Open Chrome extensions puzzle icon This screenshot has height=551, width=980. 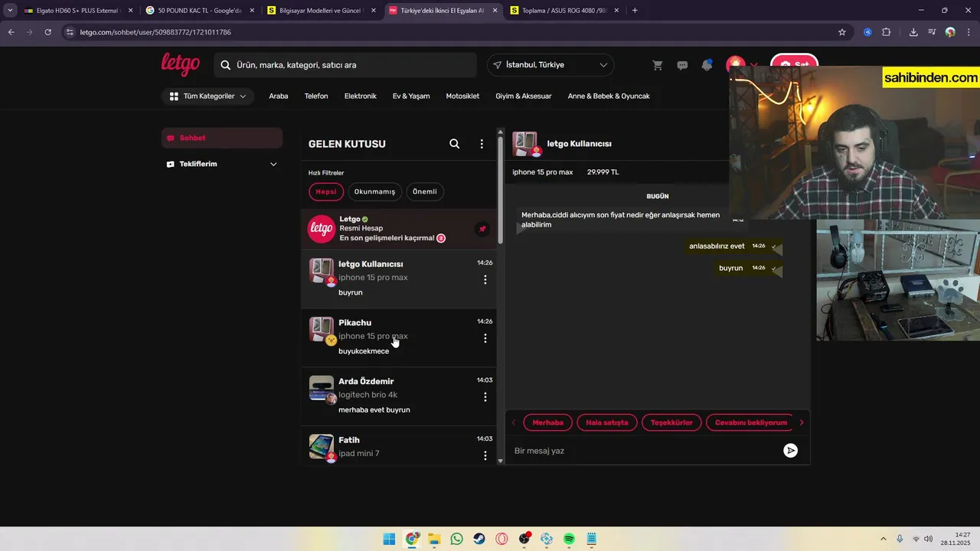point(887,32)
